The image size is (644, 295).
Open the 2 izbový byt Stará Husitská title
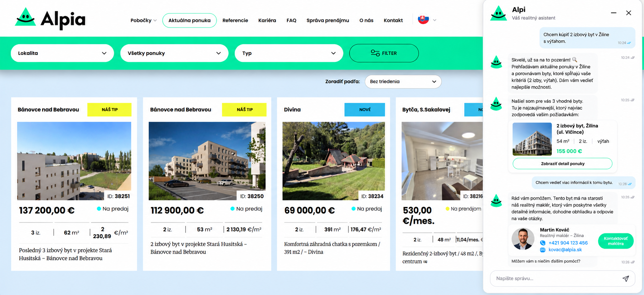(199, 248)
